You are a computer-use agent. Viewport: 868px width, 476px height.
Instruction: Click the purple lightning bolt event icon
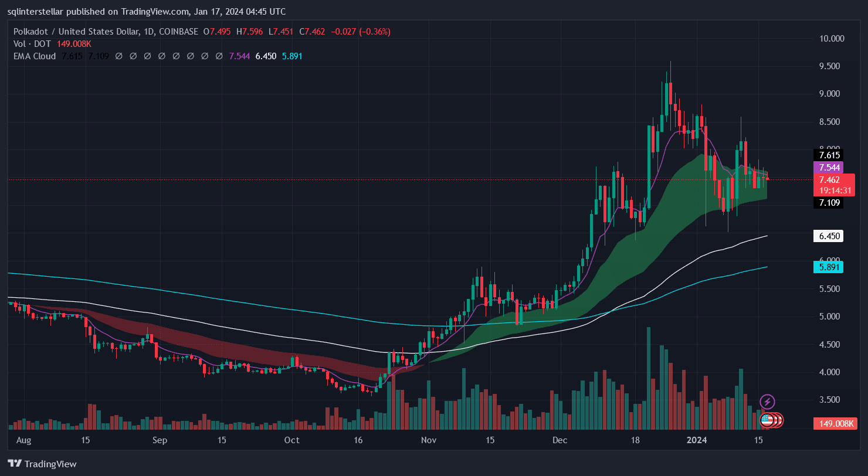767,402
